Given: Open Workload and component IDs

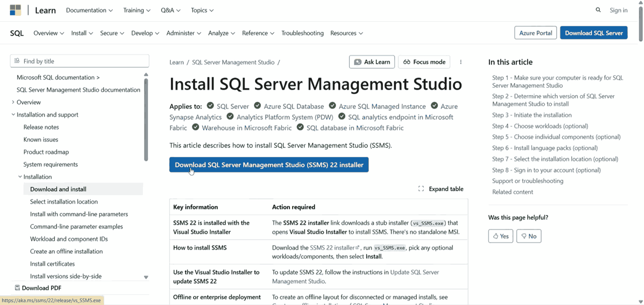Looking at the screenshot, I should 69,239.
